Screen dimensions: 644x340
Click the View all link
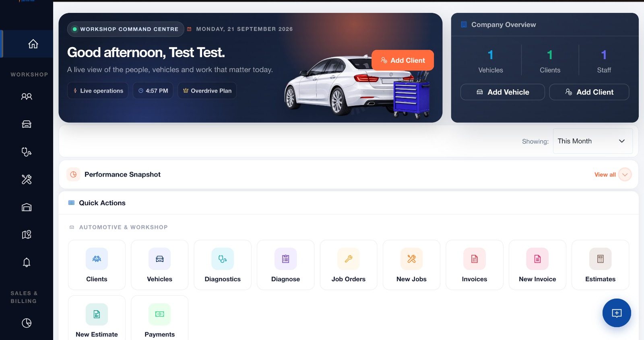pos(605,175)
